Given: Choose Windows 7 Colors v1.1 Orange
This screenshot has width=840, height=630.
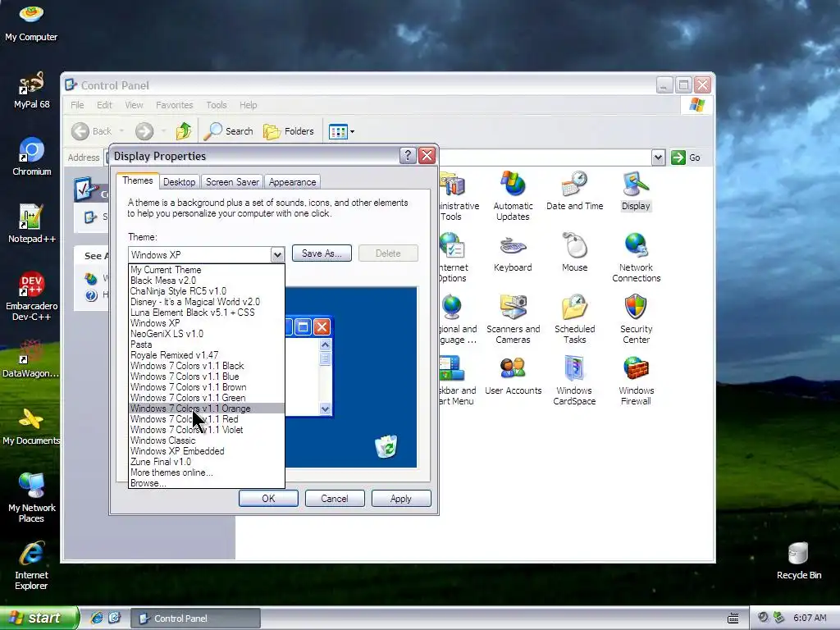Looking at the screenshot, I should click(206, 409).
